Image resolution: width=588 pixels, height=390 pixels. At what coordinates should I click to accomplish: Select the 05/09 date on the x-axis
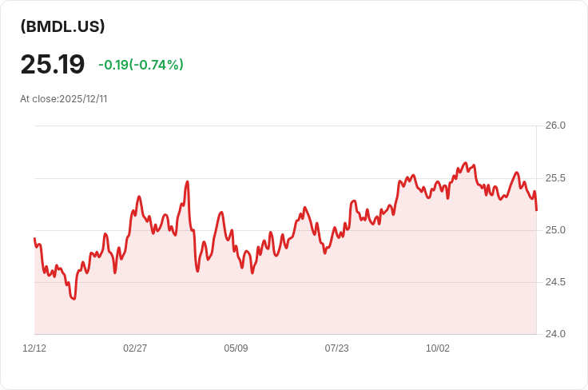(236, 348)
